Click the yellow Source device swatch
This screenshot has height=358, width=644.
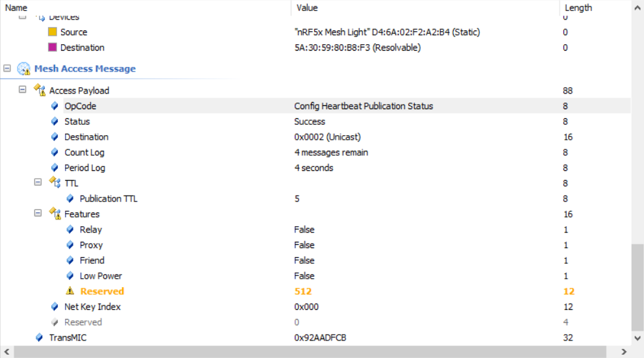click(x=53, y=32)
